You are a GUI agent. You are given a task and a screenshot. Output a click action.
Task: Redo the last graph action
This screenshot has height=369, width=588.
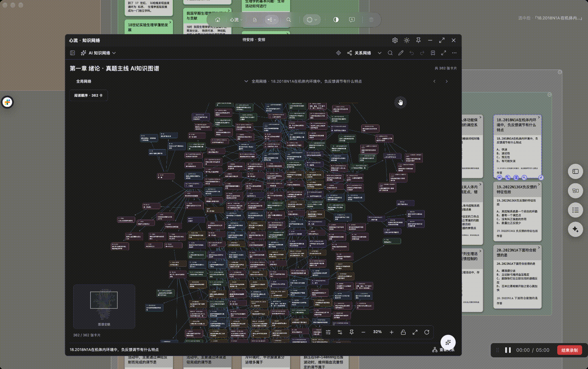click(422, 53)
